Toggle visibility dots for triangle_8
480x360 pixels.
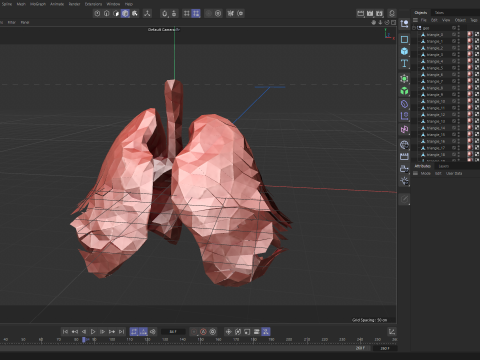pyautogui.click(x=459, y=88)
